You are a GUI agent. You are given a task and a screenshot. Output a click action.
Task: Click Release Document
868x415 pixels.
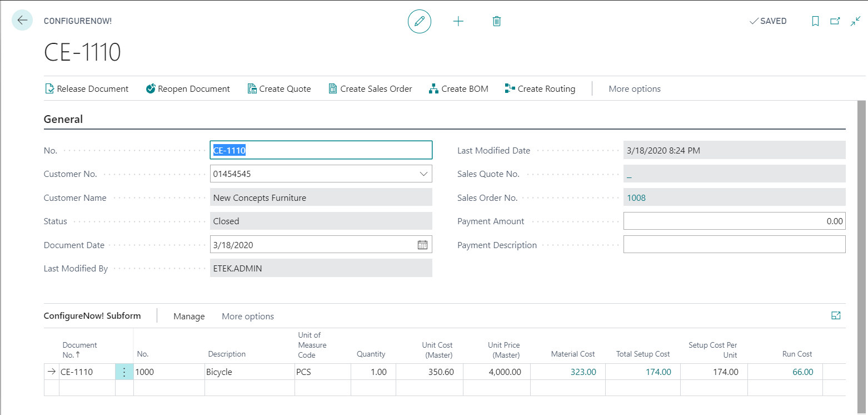point(87,89)
